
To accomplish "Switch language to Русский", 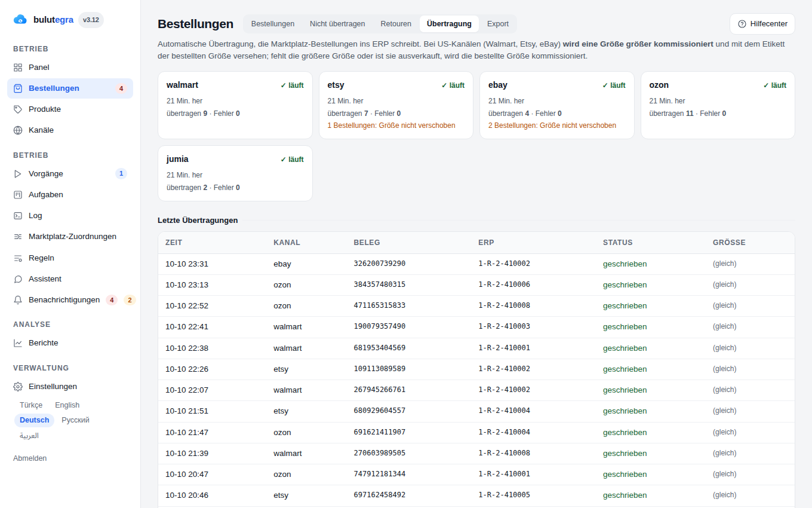I will tap(76, 420).
